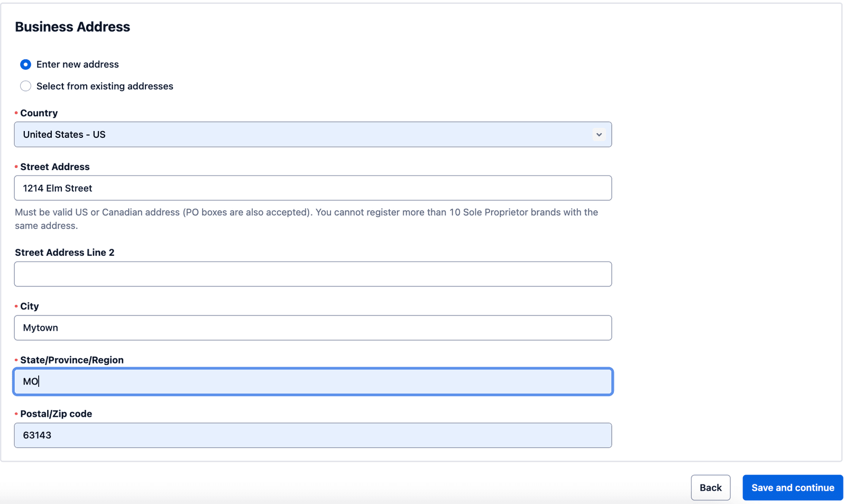Select the State/Province/Region field
Screen dimensions: 846x504
(312, 381)
